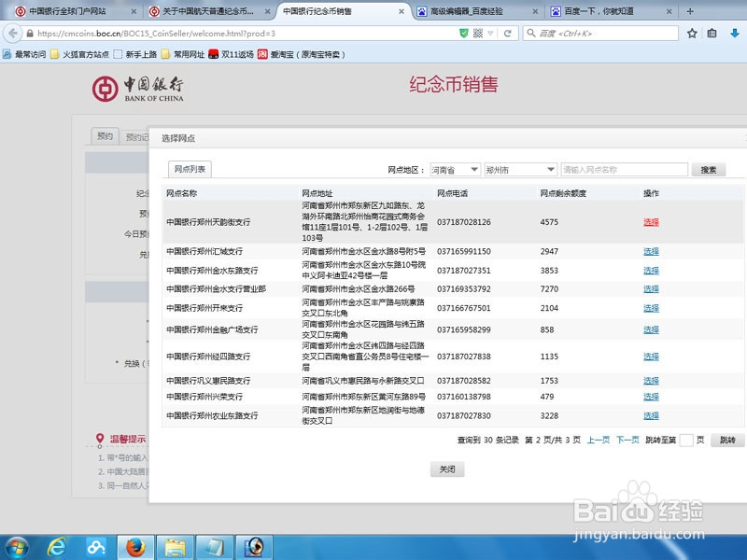
Task: Open the bookmarks list icon
Action: tap(712, 34)
